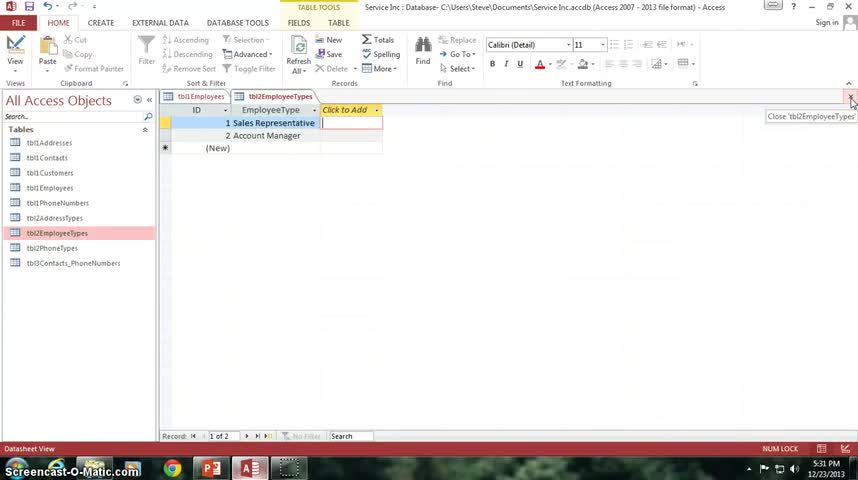Open the font size dropdown showing 11

tap(603, 45)
